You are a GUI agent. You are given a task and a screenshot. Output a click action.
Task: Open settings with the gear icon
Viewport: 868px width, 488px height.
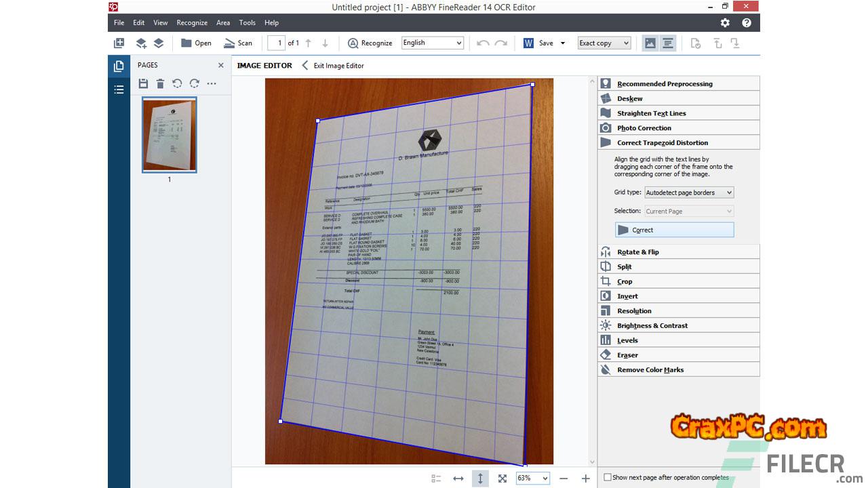pyautogui.click(x=725, y=23)
